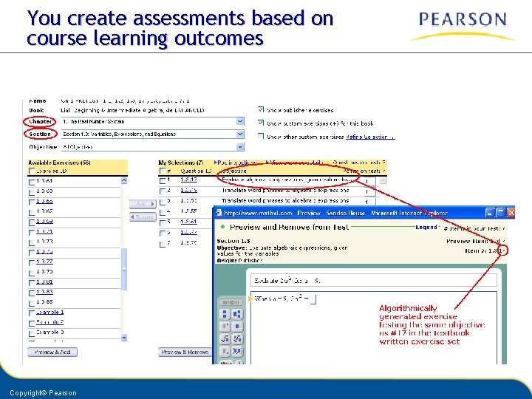Check exercise 1.3.61 in Available Exercises
The width and height of the screenshot is (532, 399).
point(32,183)
